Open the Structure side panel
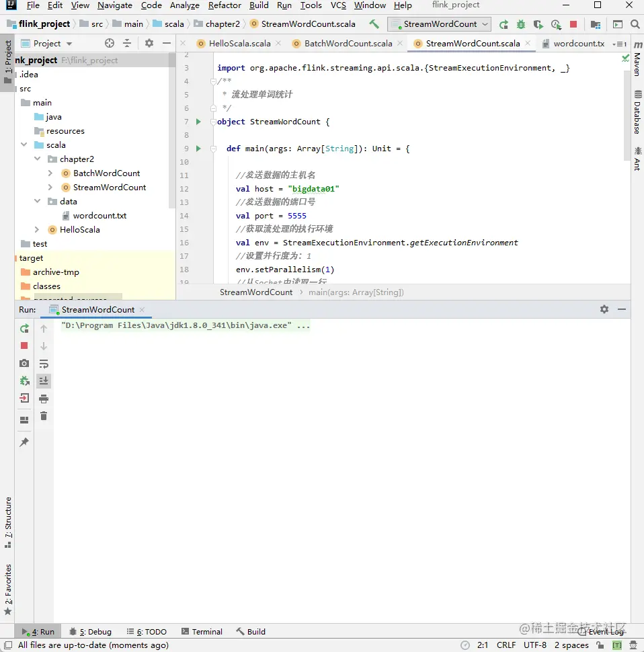This screenshot has width=644, height=652. click(8, 522)
